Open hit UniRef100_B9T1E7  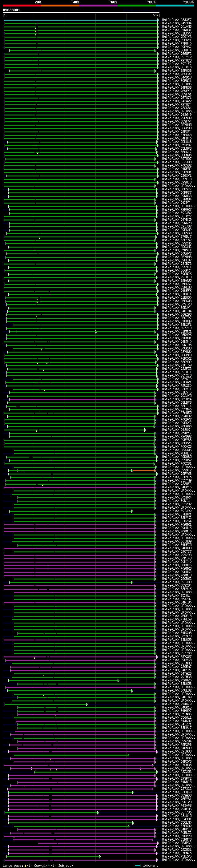point(176,64)
